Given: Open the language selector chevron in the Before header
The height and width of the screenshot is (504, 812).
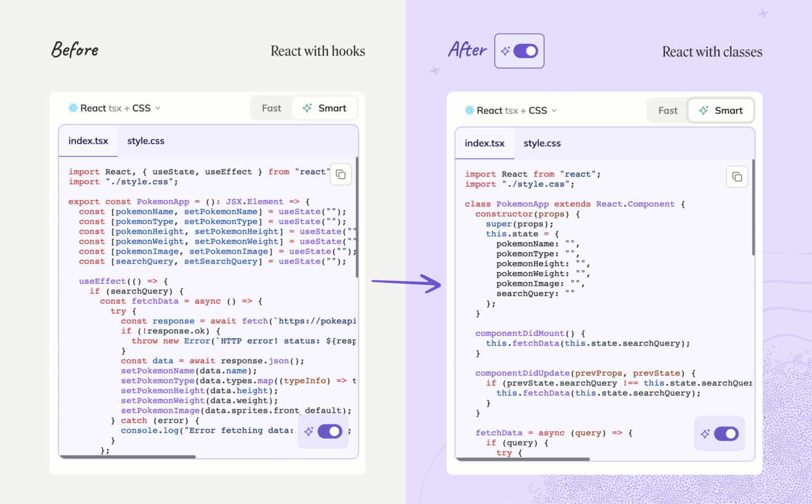Looking at the screenshot, I should click(x=158, y=108).
